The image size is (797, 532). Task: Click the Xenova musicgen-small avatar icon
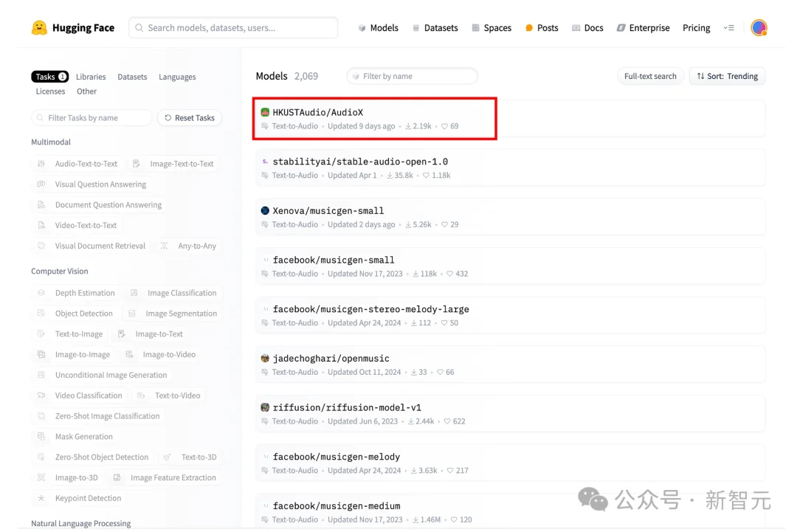(265, 210)
